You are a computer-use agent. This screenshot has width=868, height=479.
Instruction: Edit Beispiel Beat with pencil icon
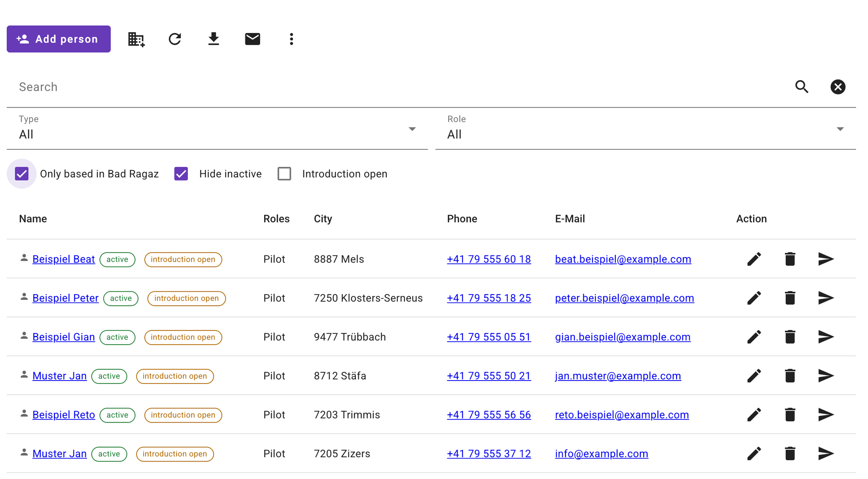[754, 259]
